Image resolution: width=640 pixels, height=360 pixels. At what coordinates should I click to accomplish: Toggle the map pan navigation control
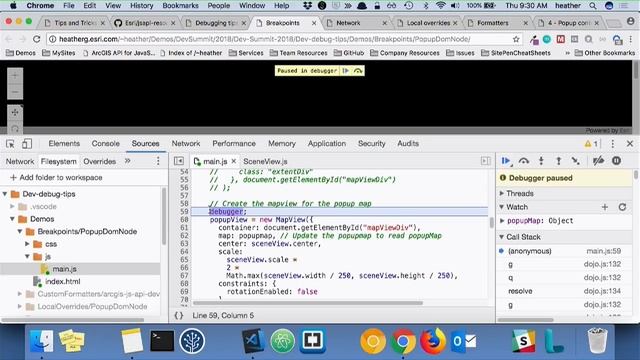[15, 113]
